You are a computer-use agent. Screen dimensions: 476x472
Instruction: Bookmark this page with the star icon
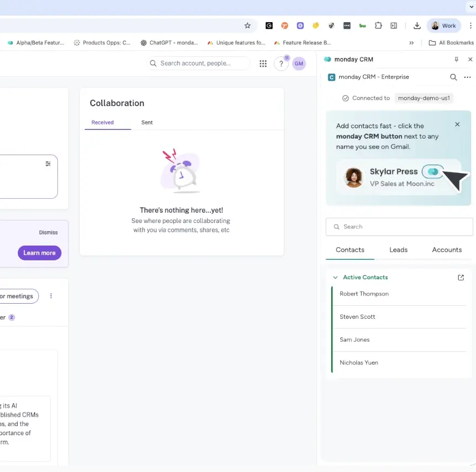247,25
